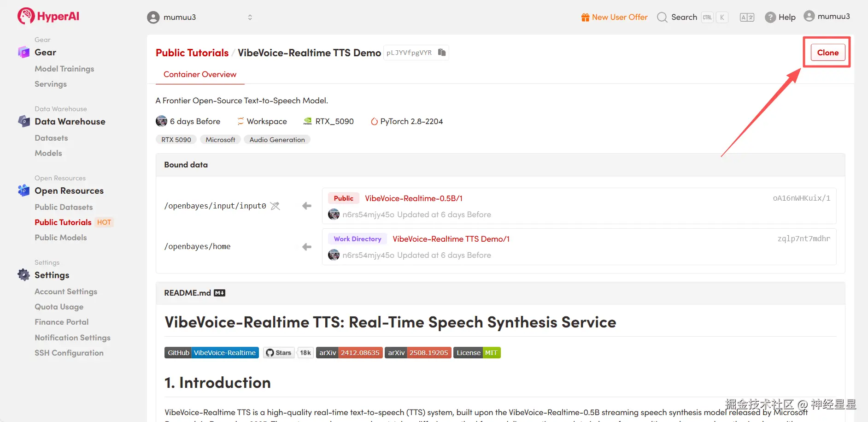Click n6rs54mjy45o avatar under TTS Demo/1
868x422 pixels.
(x=334, y=255)
